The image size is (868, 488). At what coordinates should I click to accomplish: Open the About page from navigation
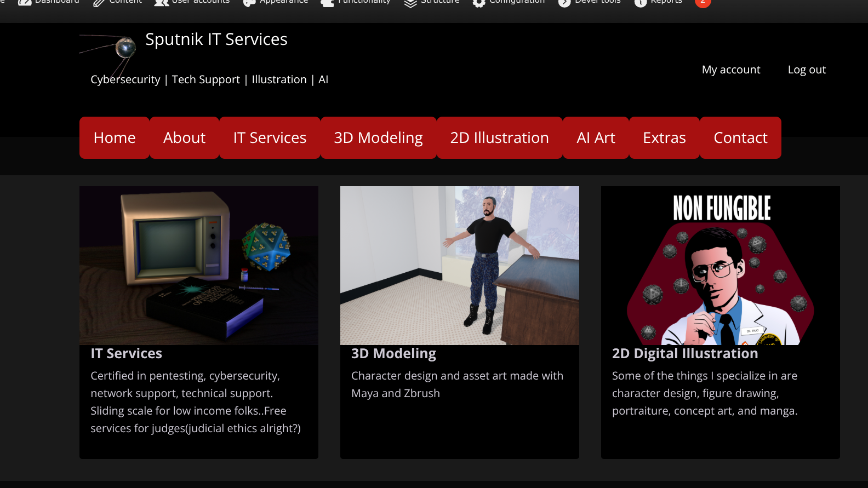(184, 137)
